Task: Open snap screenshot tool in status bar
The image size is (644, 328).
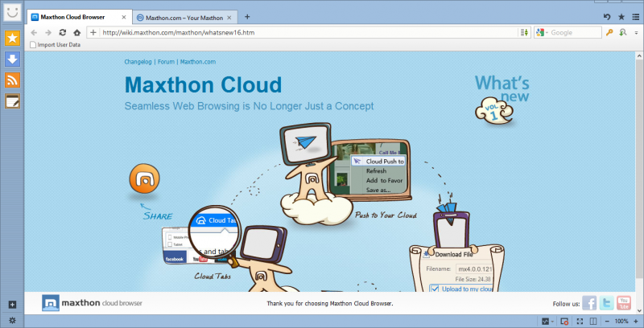Action: click(x=565, y=321)
